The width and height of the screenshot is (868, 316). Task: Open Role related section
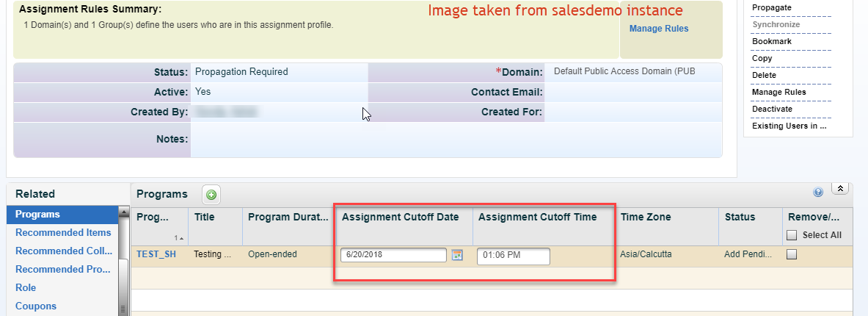26,287
